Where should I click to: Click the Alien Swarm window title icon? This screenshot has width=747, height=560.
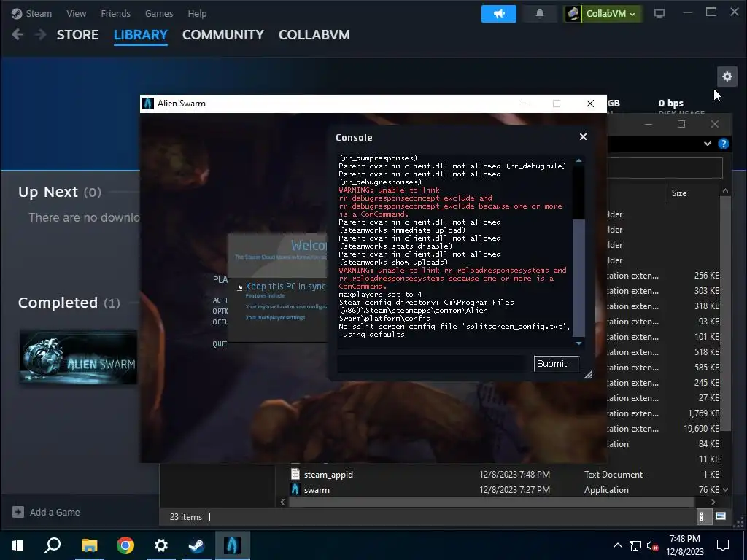click(x=148, y=104)
